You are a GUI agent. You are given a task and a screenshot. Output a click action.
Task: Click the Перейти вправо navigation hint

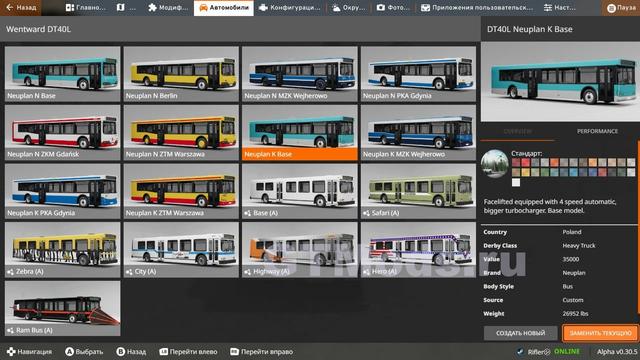click(262, 351)
